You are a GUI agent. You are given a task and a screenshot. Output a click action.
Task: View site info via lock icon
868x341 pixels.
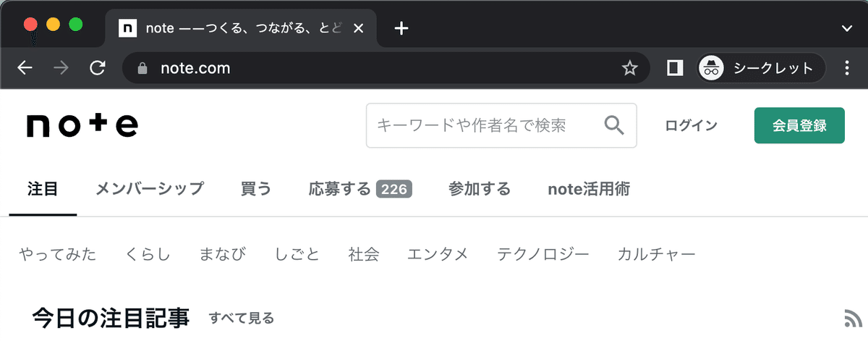coord(142,69)
